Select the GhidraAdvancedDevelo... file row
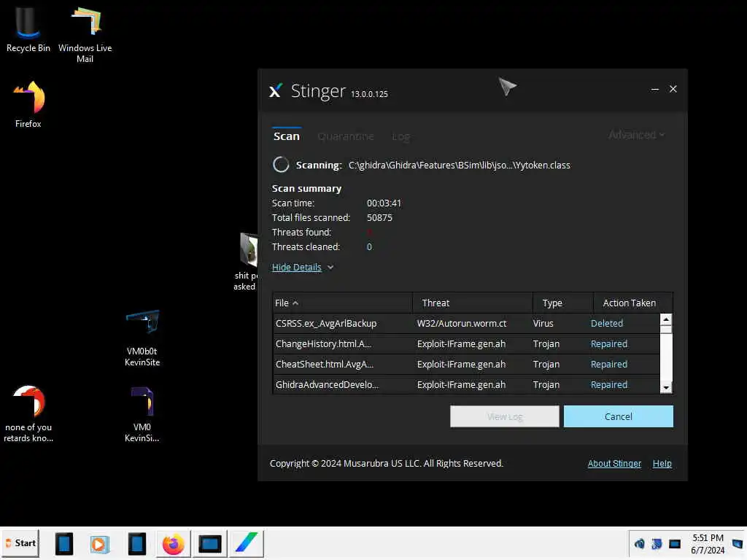 [x=466, y=384]
